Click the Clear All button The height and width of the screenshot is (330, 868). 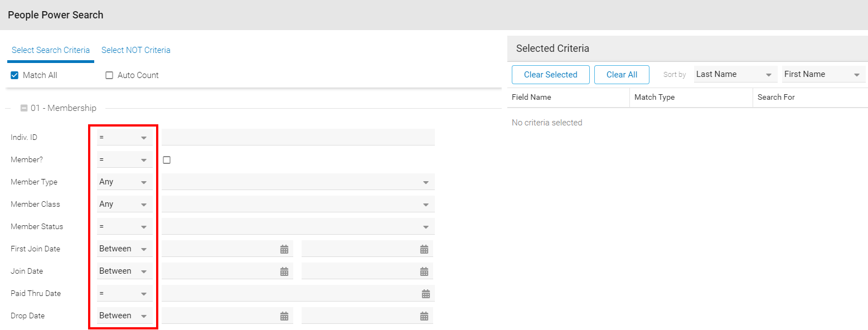(622, 75)
